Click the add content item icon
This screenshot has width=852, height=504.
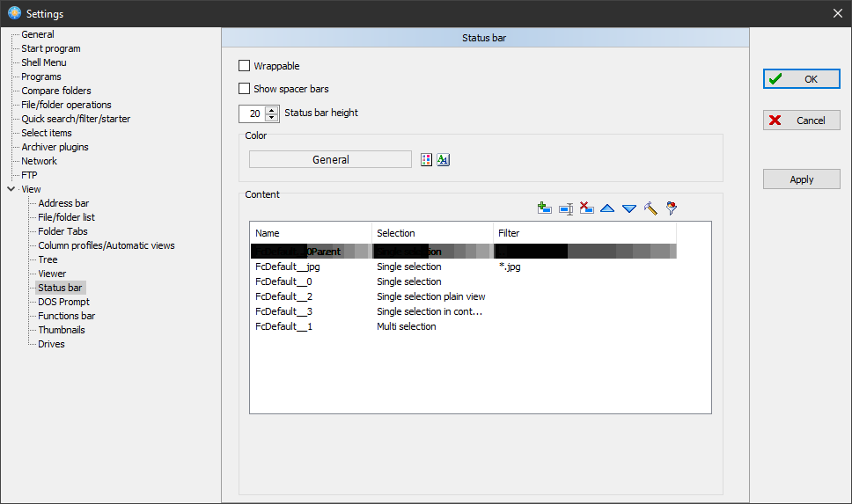544,208
